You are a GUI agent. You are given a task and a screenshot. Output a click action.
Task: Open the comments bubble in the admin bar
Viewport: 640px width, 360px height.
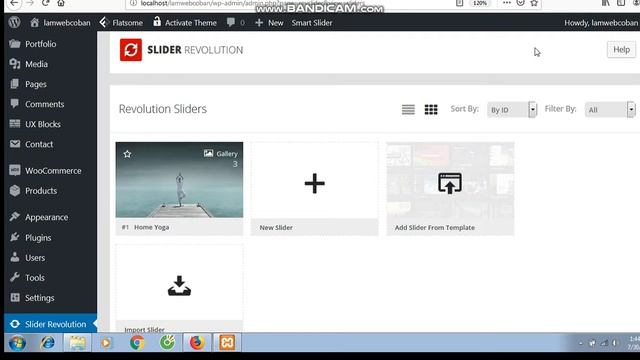pos(236,23)
